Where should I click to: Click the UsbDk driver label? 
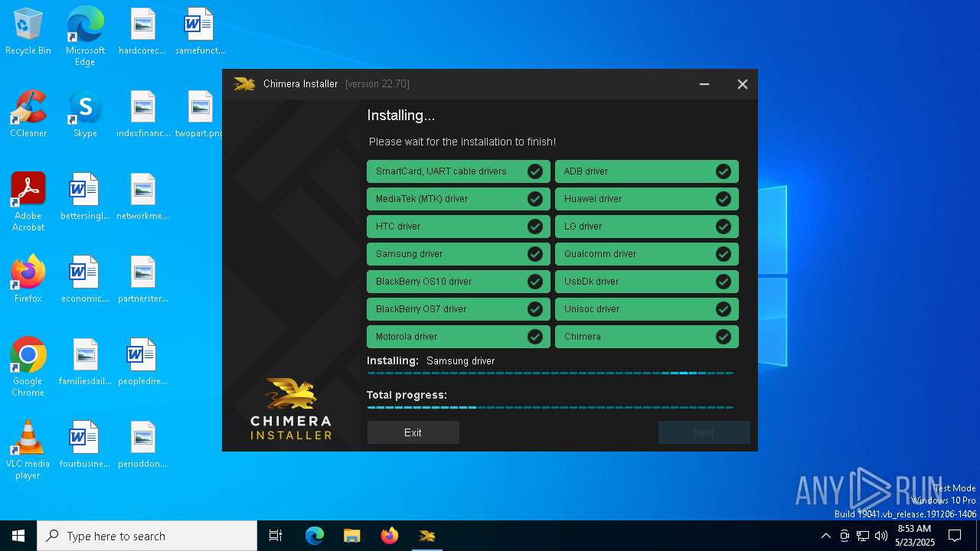point(591,282)
